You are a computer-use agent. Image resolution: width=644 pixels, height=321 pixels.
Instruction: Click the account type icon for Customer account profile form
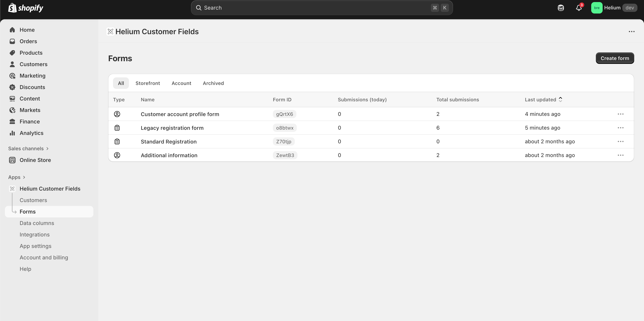click(x=117, y=114)
